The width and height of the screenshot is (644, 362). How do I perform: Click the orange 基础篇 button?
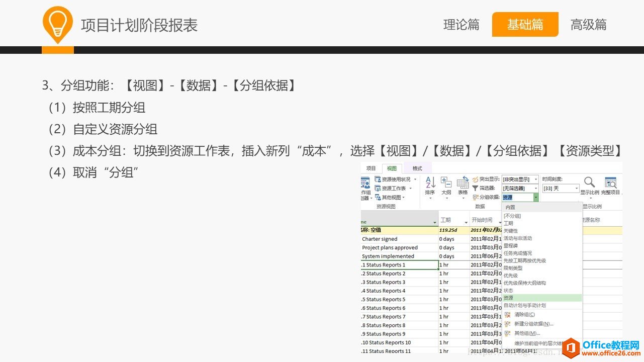525,25
